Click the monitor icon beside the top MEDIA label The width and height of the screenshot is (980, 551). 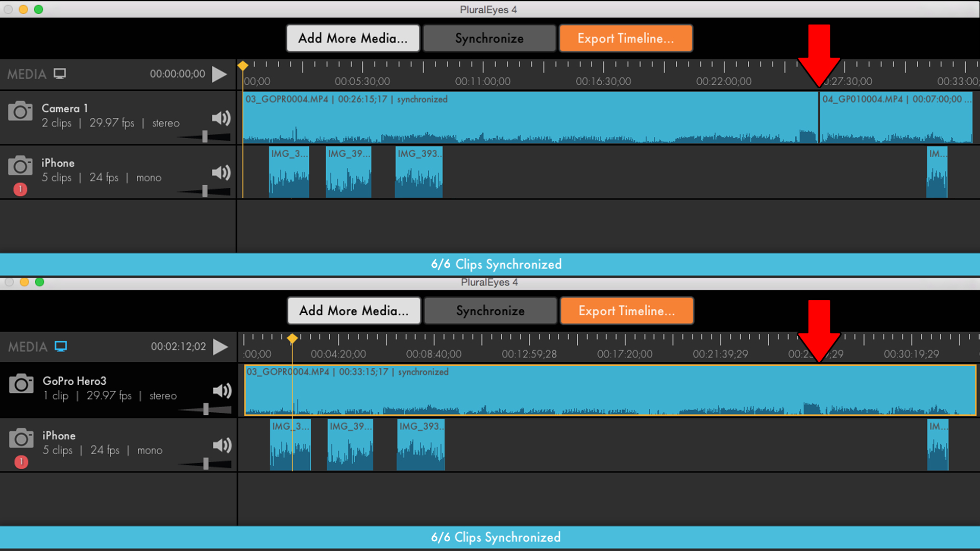(x=60, y=74)
